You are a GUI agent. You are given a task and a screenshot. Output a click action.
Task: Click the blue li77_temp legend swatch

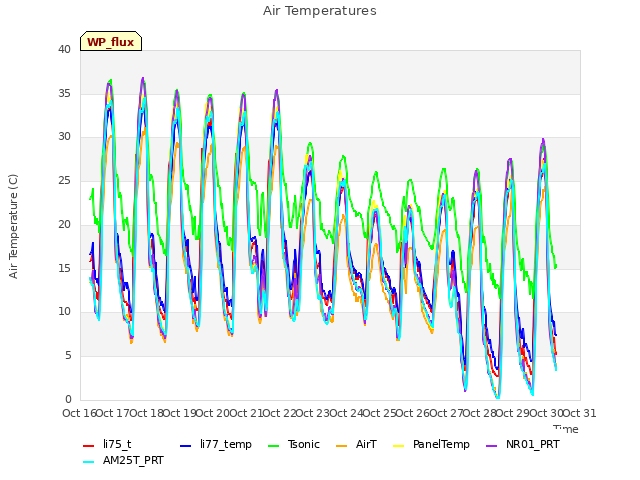[x=186, y=446]
